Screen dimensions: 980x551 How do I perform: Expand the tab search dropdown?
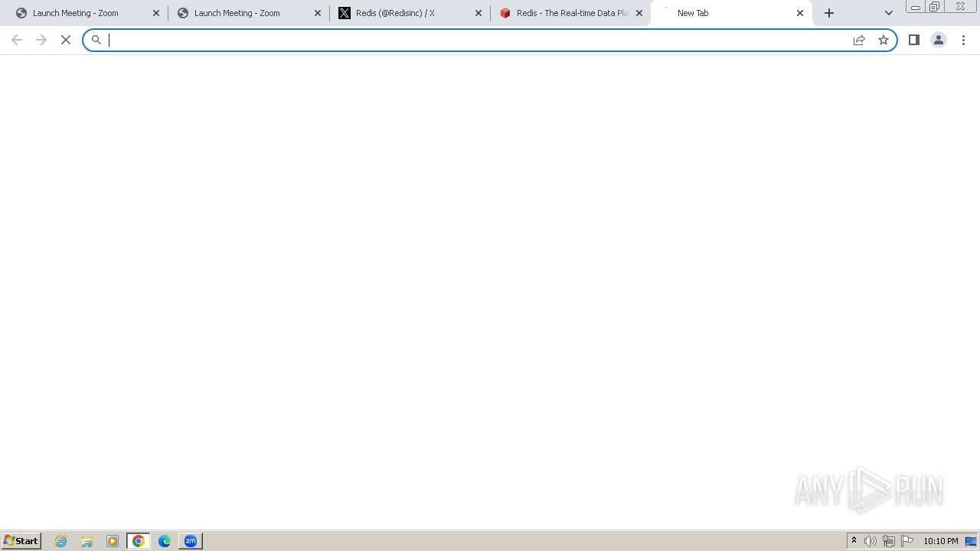(x=889, y=13)
